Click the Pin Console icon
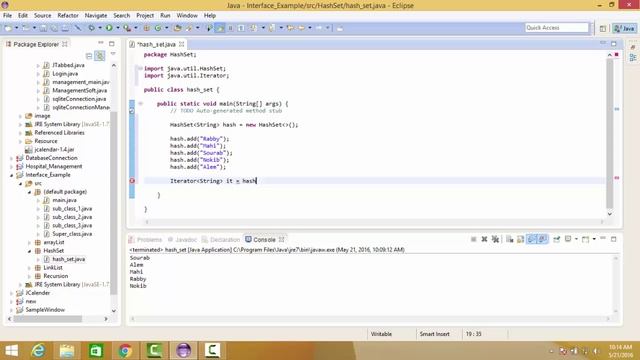This screenshot has width=640, height=360. click(556, 239)
